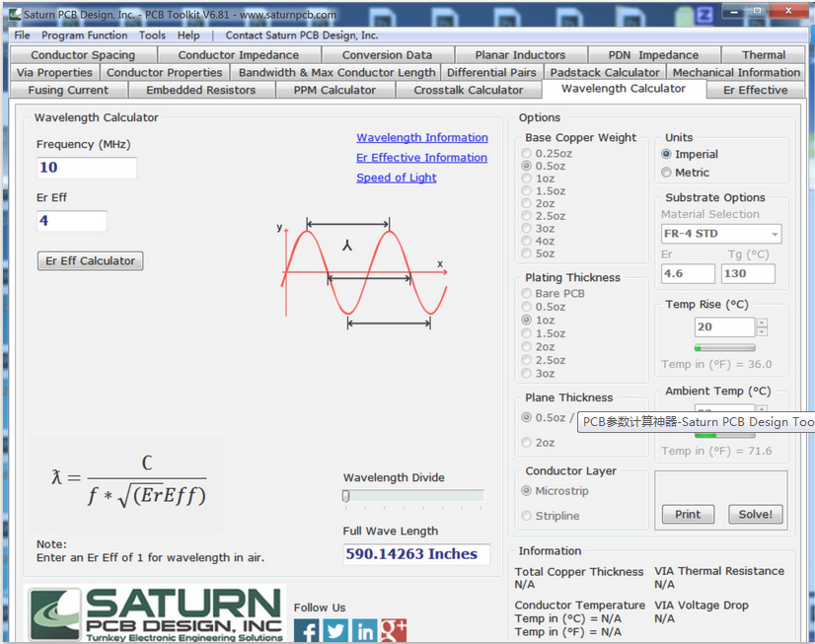Open the Google Plus follow icon
Image resolution: width=815 pixels, height=644 pixels.
pos(394,630)
